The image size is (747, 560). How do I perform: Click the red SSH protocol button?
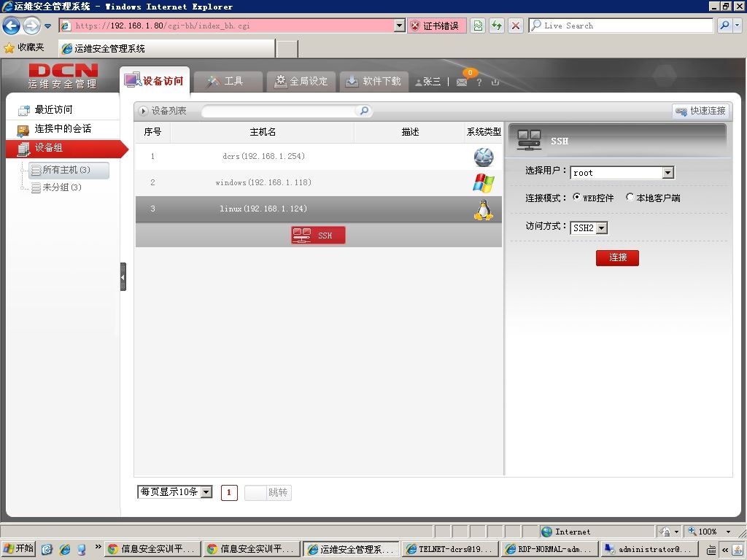(x=318, y=235)
